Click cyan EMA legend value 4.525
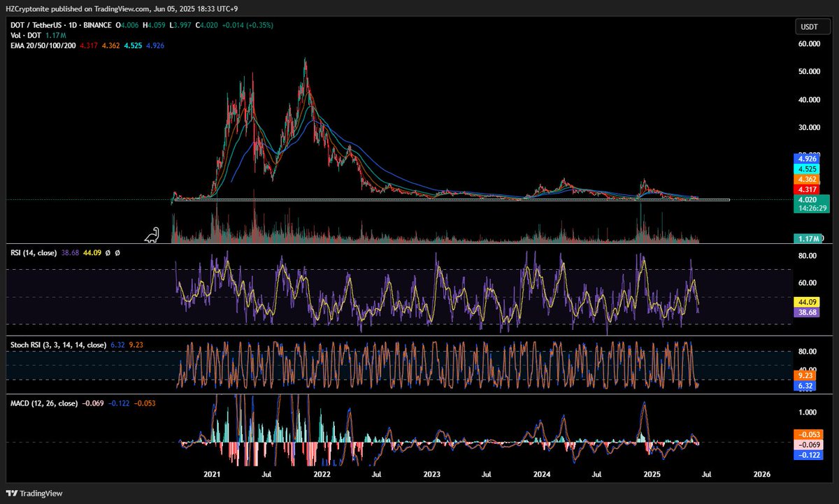The height and width of the screenshot is (504, 839). 134,45
